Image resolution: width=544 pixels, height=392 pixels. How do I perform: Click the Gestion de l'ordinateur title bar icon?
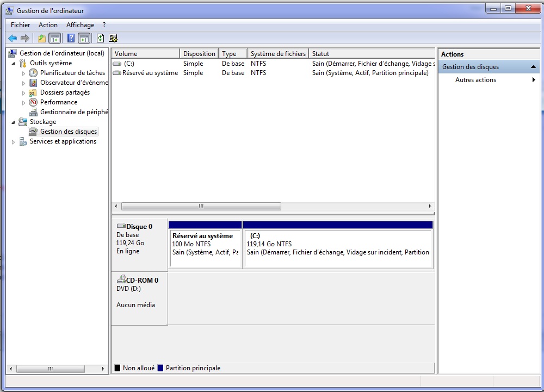[10, 11]
